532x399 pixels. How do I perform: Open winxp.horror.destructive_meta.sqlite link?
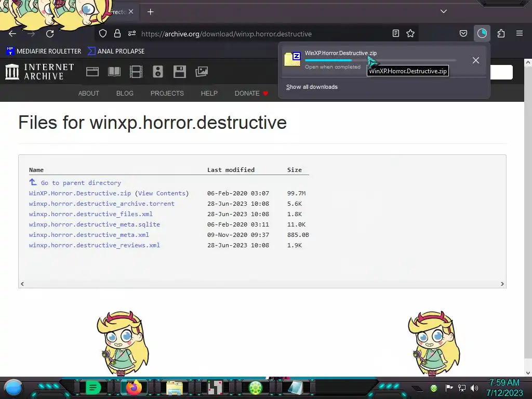(x=95, y=224)
